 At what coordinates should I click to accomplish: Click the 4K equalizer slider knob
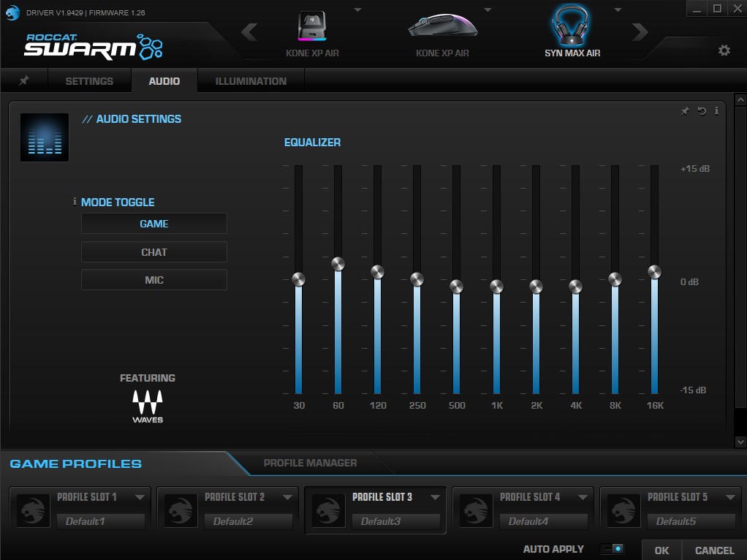pyautogui.click(x=575, y=287)
